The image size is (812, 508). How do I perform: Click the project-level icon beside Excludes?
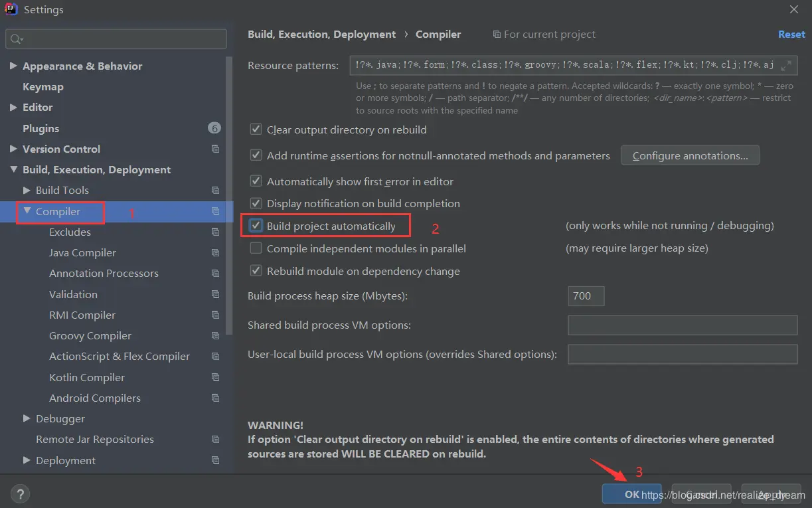pyautogui.click(x=215, y=232)
